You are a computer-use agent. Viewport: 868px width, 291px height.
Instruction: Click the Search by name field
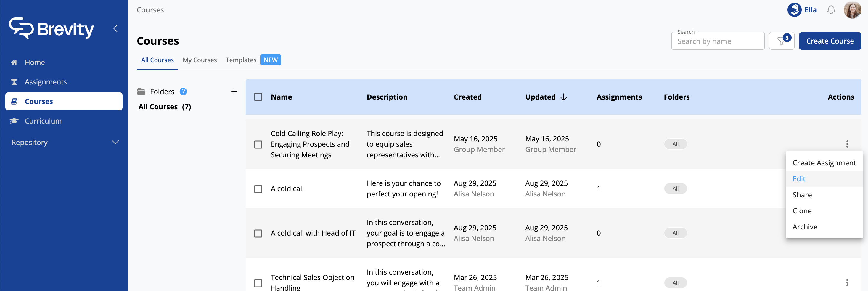717,41
